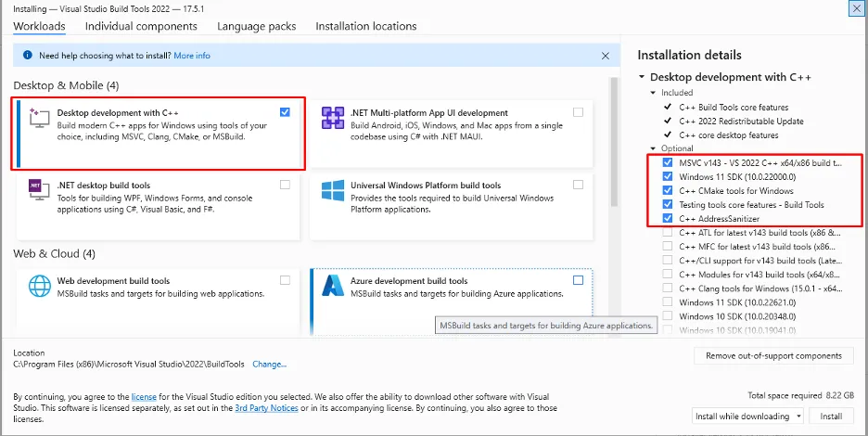
Task: Click the blue info icon in help banner
Action: (27, 56)
